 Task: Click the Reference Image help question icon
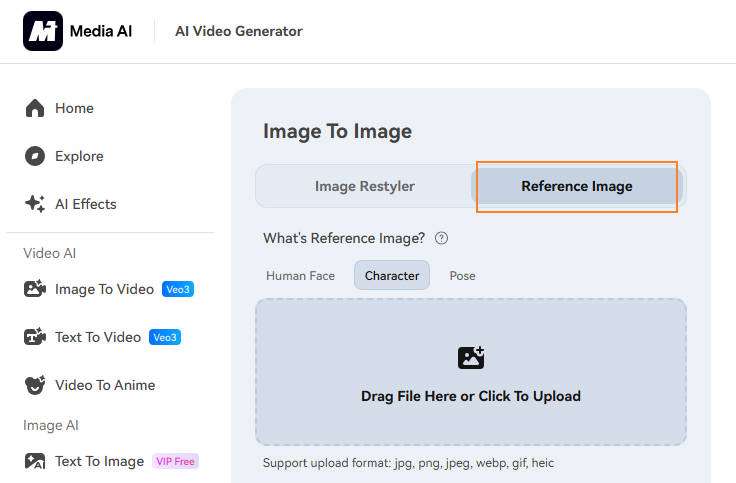(x=441, y=238)
